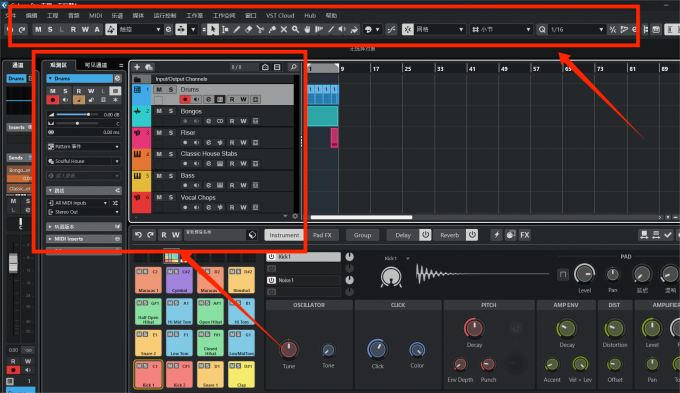Click the Oscillator Tune knob
The image size is (680, 393).
[289, 349]
